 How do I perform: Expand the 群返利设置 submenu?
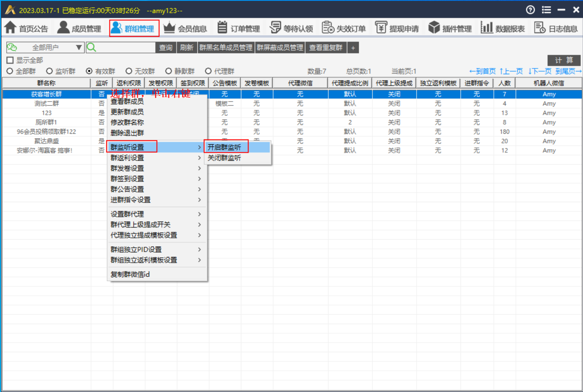click(x=157, y=158)
